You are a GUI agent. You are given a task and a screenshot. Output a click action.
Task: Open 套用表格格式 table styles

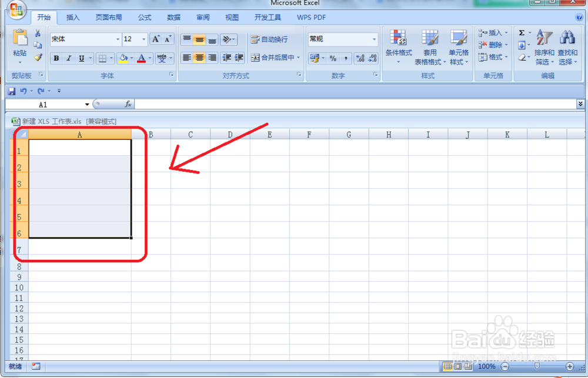pos(430,48)
